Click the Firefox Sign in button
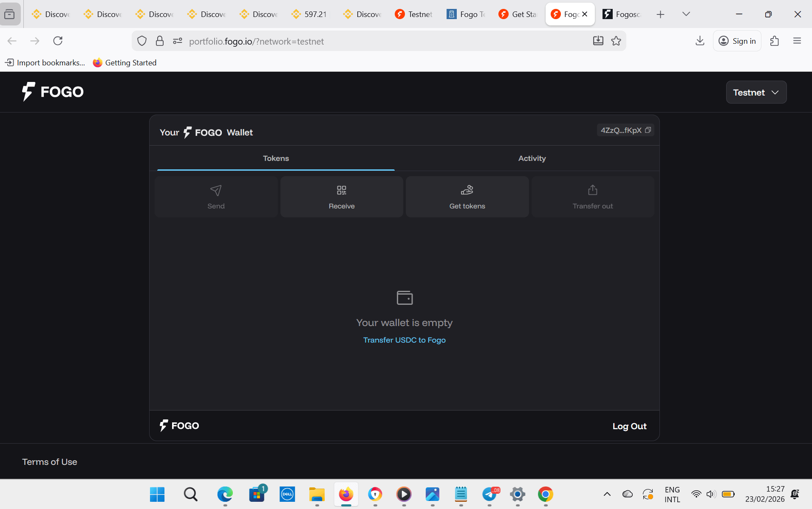 (x=737, y=41)
